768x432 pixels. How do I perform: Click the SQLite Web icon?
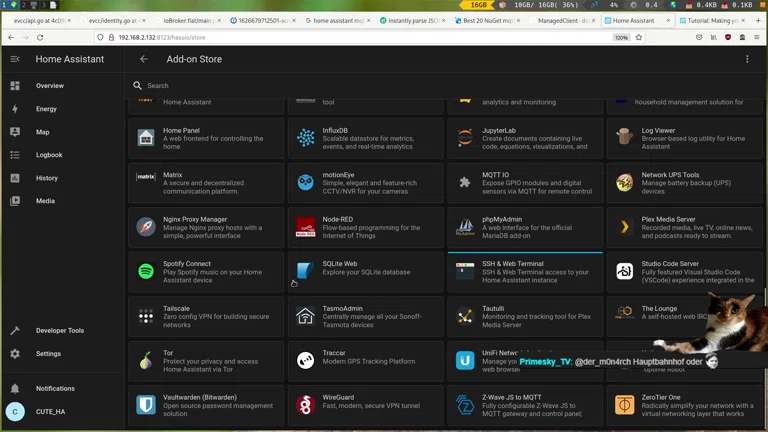tap(306, 270)
